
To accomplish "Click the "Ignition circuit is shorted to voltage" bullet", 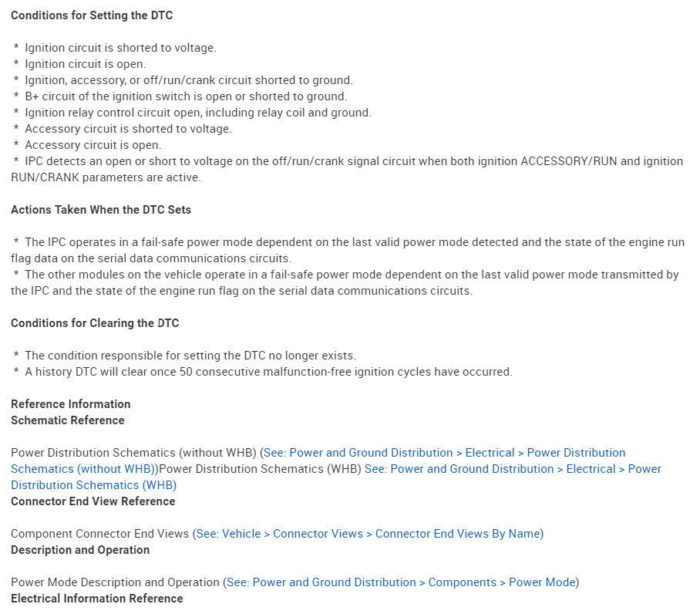I will [120, 48].
